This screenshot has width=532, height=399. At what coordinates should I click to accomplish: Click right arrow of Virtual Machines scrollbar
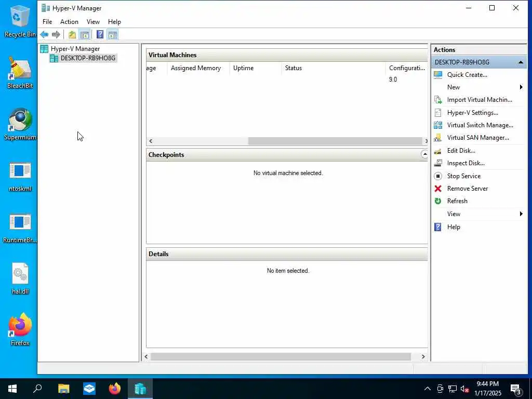coord(426,141)
